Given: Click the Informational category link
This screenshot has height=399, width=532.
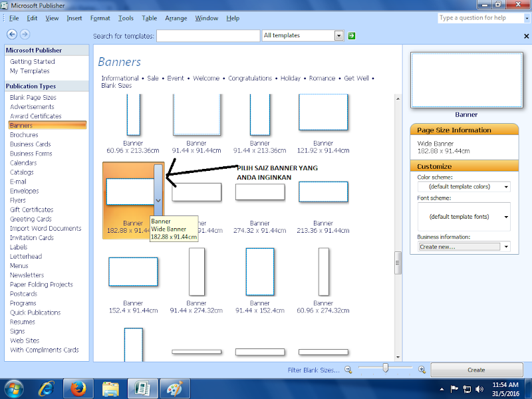Looking at the screenshot, I should (120, 78).
